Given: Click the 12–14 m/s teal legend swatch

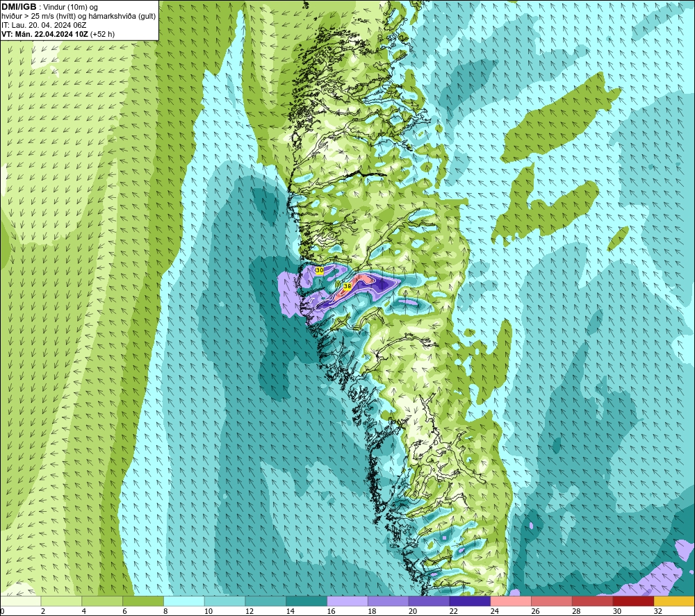Looking at the screenshot, I should point(265,601).
